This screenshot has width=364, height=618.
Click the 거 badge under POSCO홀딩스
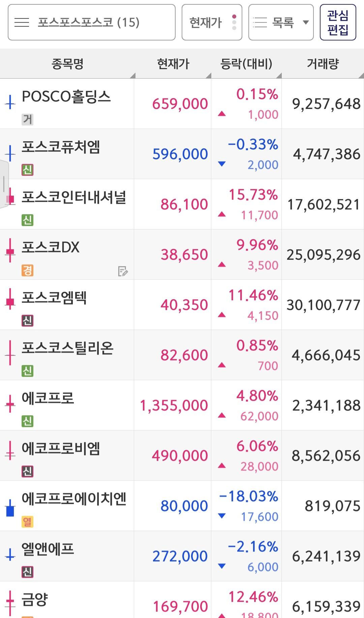pos(27,119)
